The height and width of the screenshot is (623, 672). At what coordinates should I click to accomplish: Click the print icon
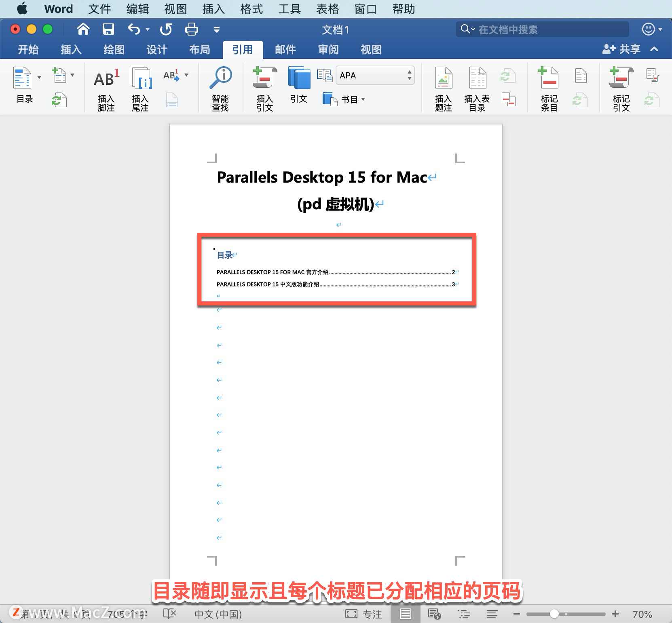tap(191, 29)
